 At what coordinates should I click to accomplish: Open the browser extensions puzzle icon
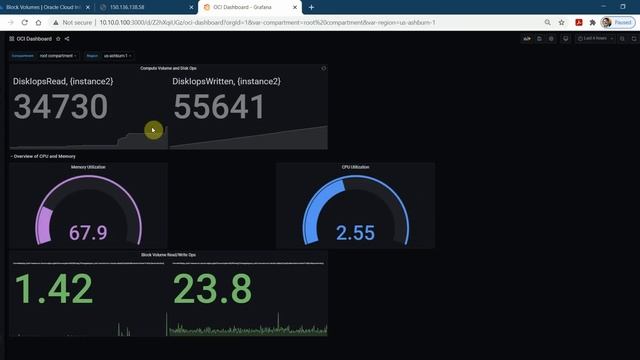[x=592, y=22]
